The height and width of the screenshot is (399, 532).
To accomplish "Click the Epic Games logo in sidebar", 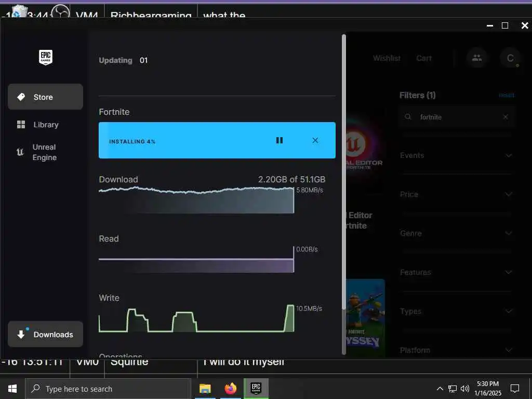I will [46, 57].
